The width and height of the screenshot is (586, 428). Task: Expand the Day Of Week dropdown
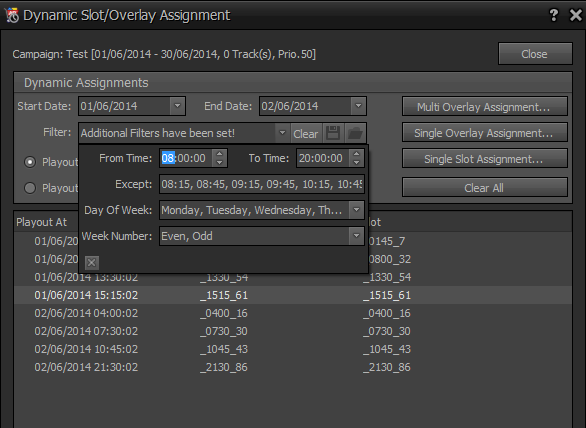coord(357,210)
